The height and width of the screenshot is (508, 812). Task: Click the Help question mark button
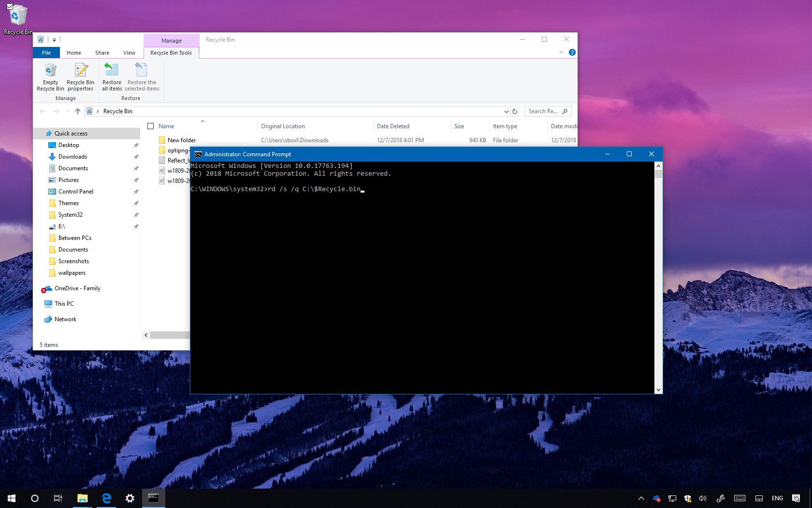coord(572,52)
